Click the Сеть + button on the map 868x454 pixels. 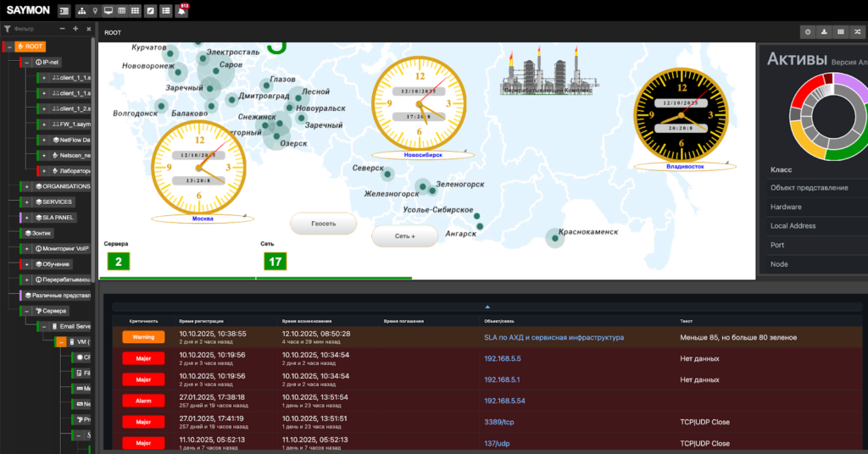click(x=404, y=236)
